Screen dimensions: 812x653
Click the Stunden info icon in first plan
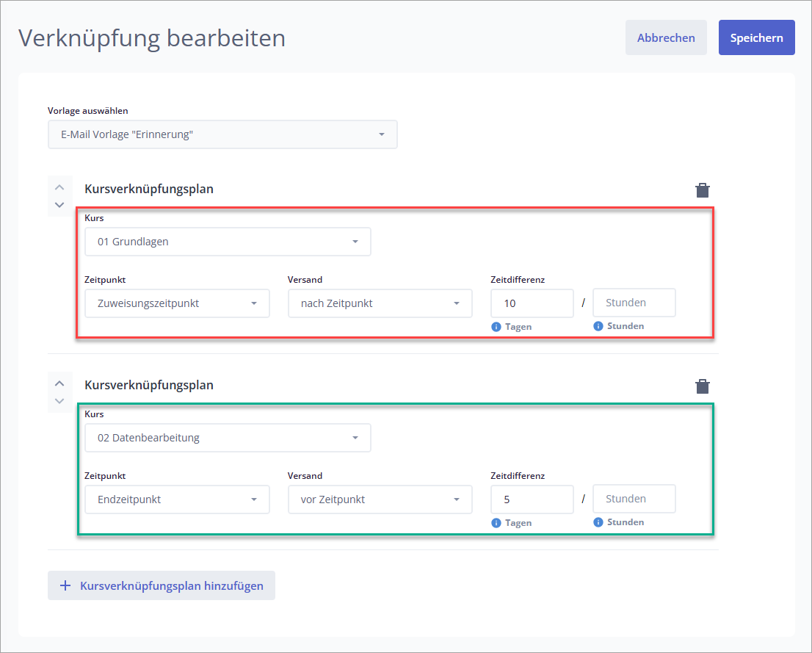(x=598, y=326)
